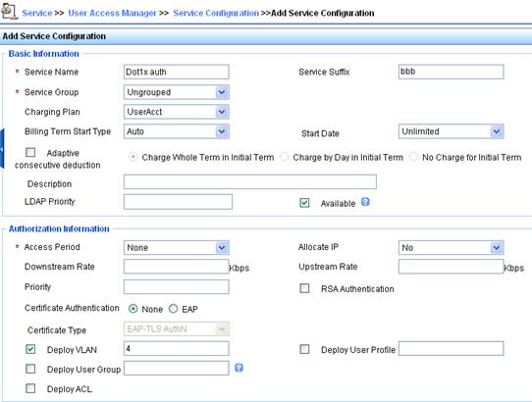Toggle the Available checkbox
Screen dimensions: 532x402
pyautogui.click(x=304, y=203)
